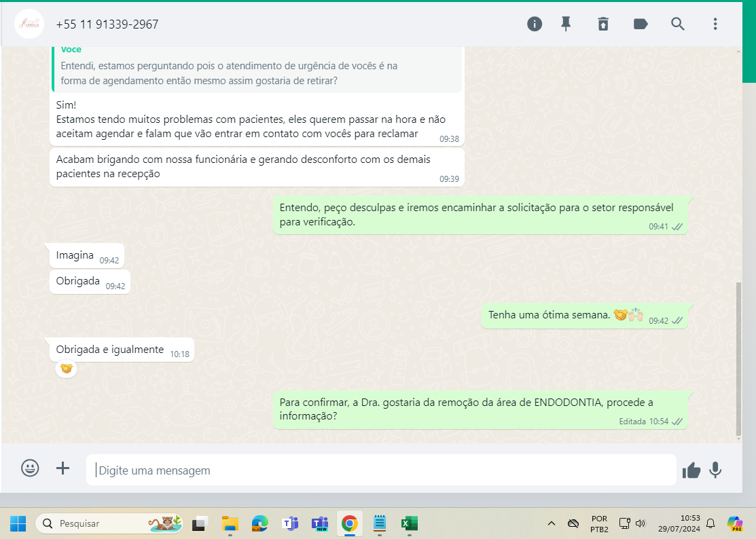Click the scrollbar up arrow
This screenshot has height=539, width=756.
[738, 50]
